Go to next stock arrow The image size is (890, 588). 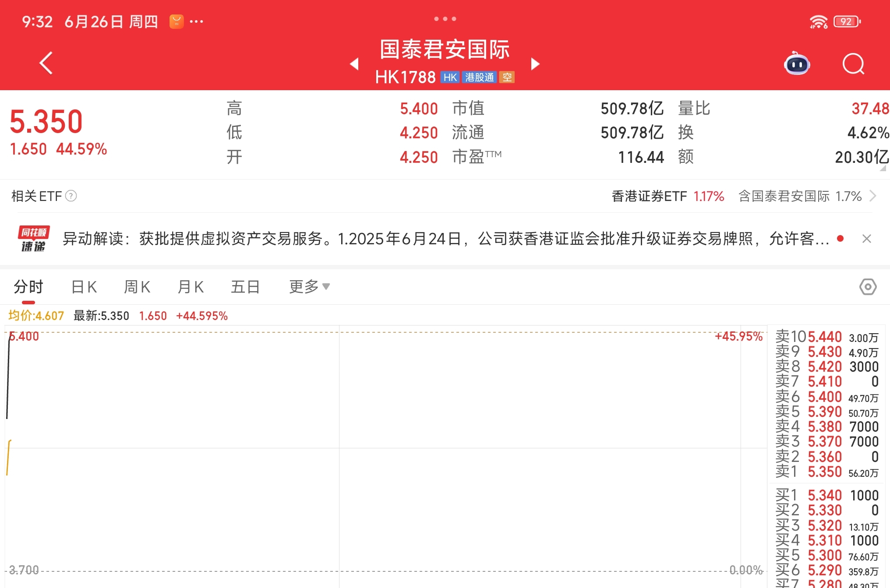535,64
